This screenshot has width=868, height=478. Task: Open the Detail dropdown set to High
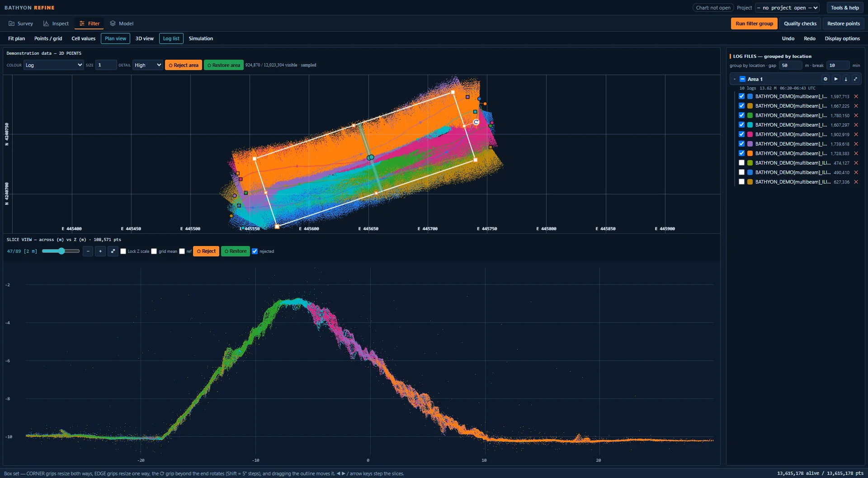point(147,65)
